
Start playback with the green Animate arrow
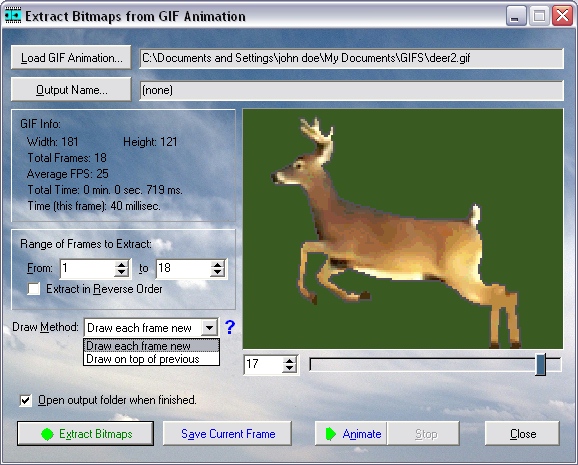(351, 434)
